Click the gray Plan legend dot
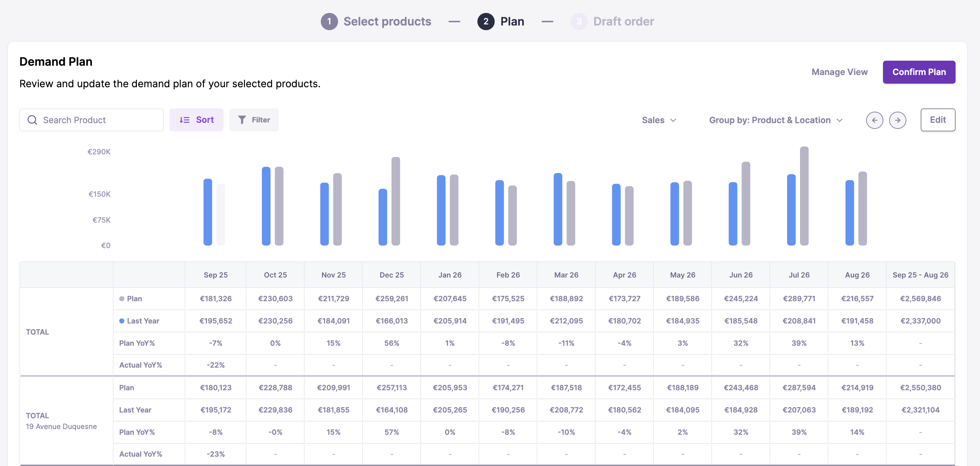The width and height of the screenshot is (980, 466). point(122,299)
